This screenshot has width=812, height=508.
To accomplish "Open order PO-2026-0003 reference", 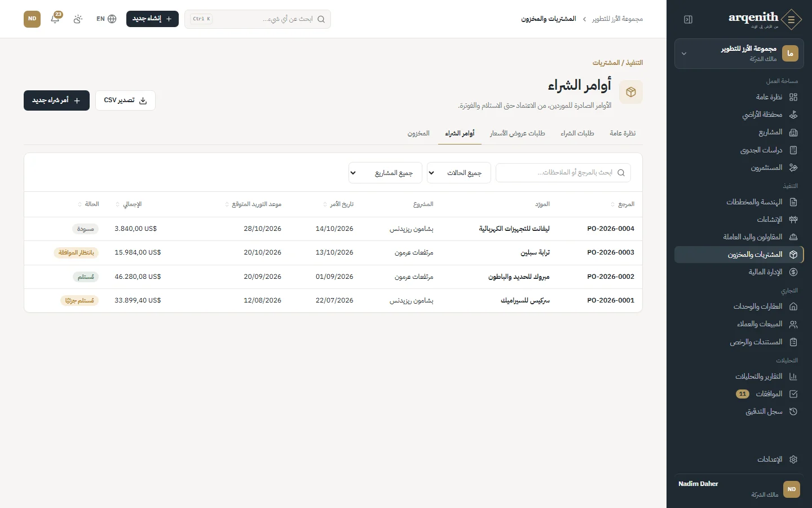I will [611, 253].
